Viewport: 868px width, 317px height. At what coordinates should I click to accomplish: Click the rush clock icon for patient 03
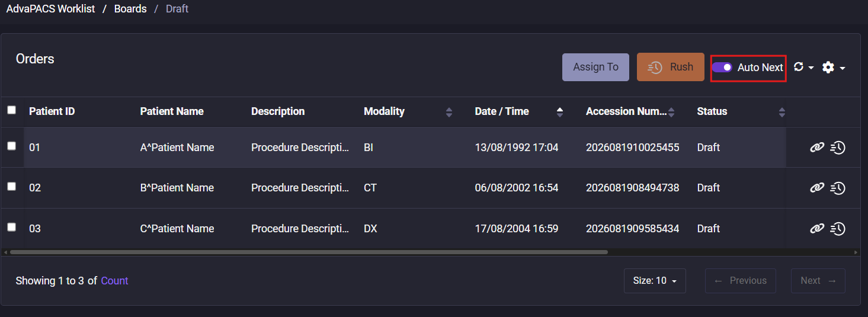(x=838, y=229)
